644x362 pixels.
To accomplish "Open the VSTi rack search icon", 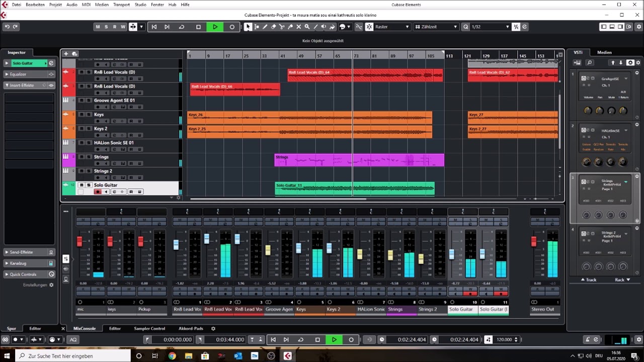I will (590, 63).
